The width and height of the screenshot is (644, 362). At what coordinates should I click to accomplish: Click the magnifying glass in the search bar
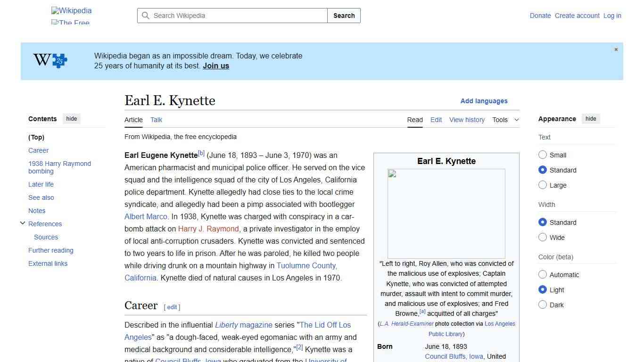[146, 16]
